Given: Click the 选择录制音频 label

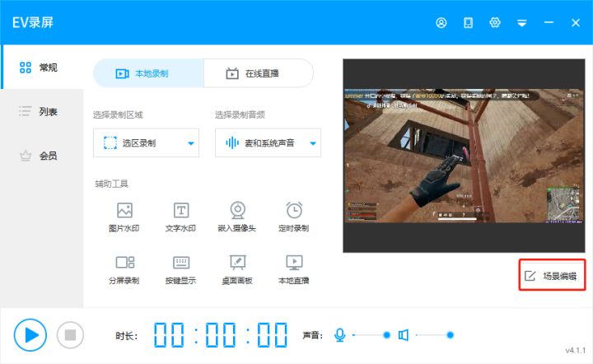Looking at the screenshot, I should coord(240,115).
